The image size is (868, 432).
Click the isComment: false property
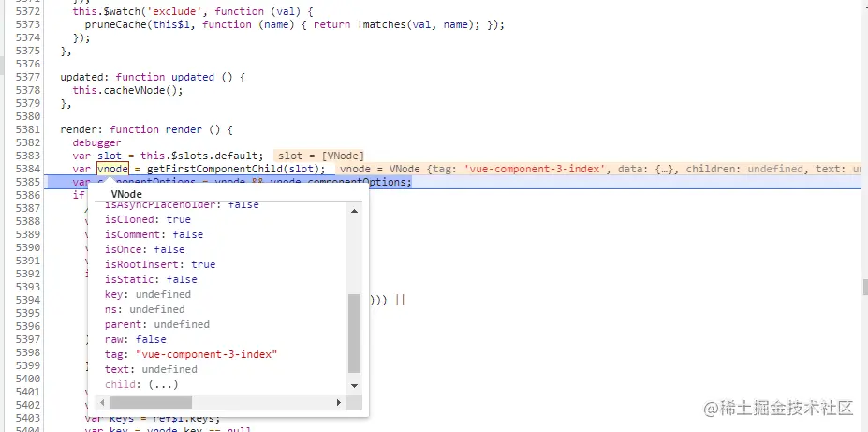pyautogui.click(x=154, y=234)
